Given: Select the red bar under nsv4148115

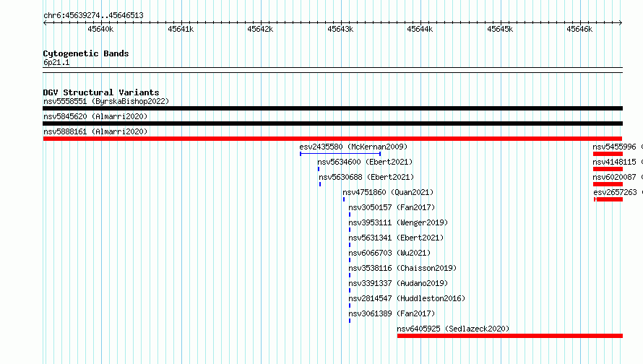Looking at the screenshot, I should (x=608, y=169).
